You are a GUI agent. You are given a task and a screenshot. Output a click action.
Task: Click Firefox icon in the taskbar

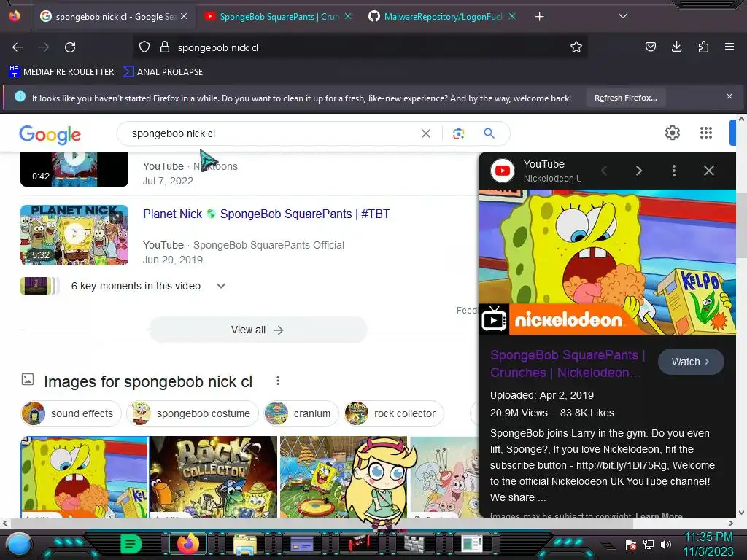[x=188, y=544]
